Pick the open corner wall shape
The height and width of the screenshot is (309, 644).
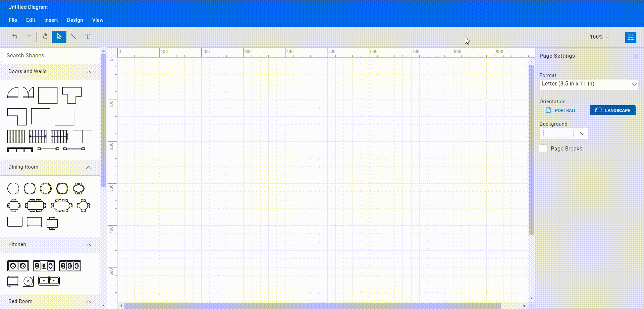click(x=41, y=116)
